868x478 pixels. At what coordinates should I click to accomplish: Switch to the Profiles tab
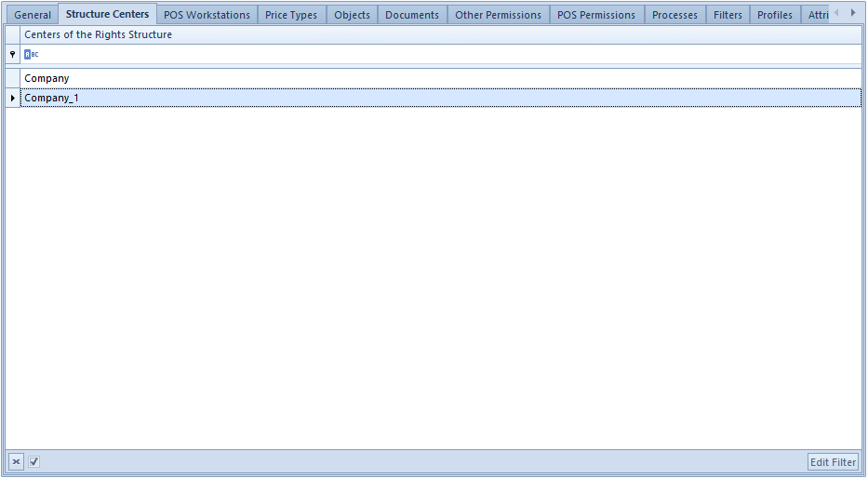click(775, 15)
